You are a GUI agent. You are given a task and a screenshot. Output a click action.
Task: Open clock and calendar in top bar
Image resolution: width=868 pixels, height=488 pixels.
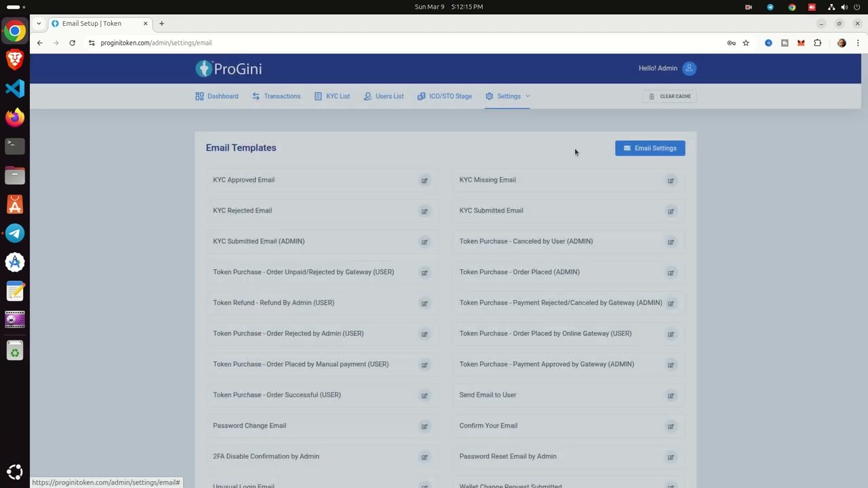[448, 7]
